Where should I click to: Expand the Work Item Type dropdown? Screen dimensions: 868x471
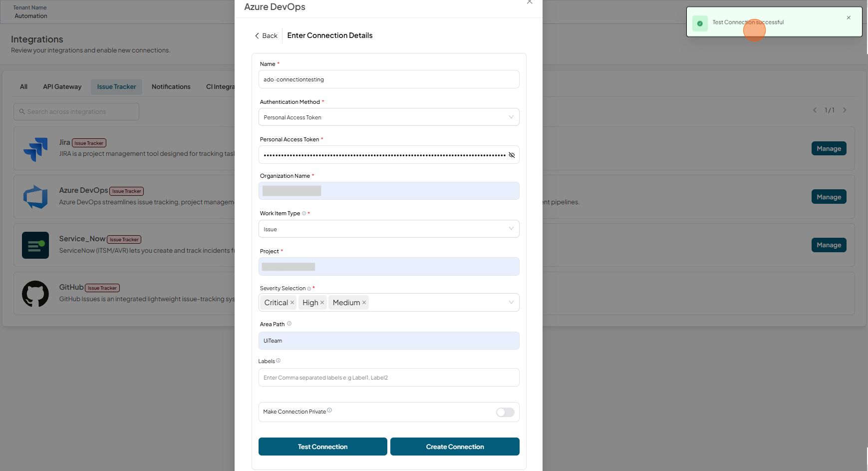tap(389, 229)
